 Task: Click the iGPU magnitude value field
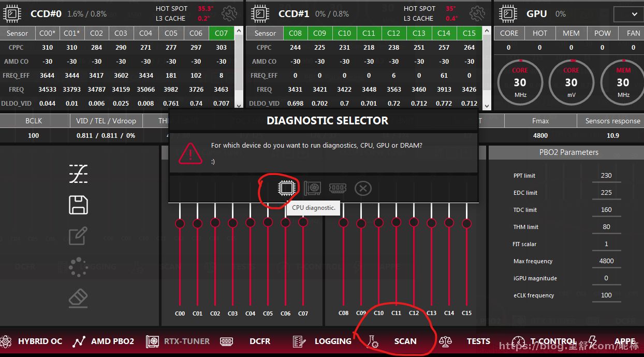coord(606,278)
